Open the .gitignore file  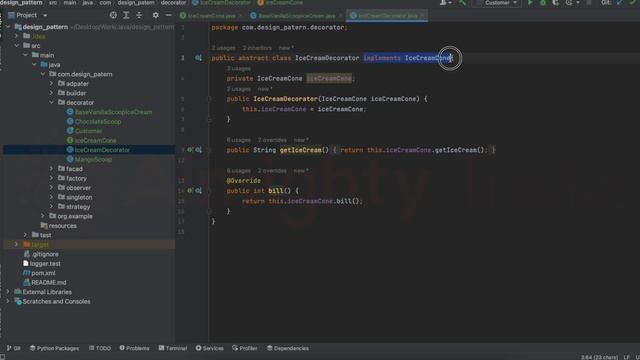[41, 254]
